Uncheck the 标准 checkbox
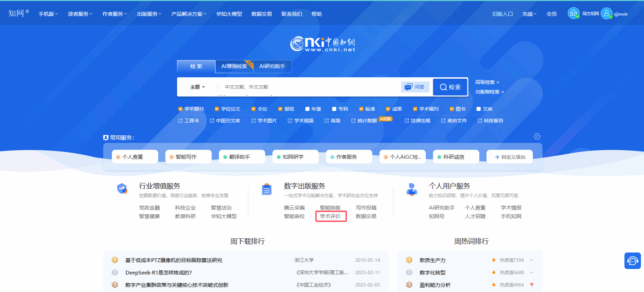Screen dimensions: 644x292 pos(361,109)
